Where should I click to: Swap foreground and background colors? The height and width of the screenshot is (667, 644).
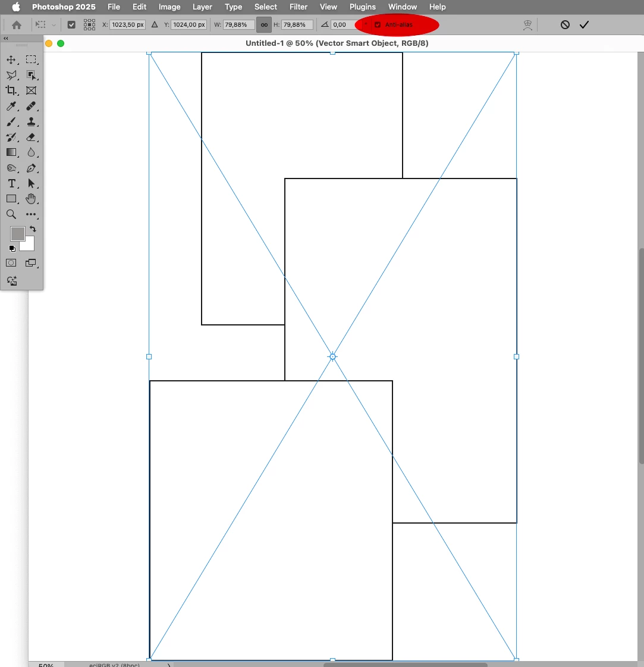33,229
